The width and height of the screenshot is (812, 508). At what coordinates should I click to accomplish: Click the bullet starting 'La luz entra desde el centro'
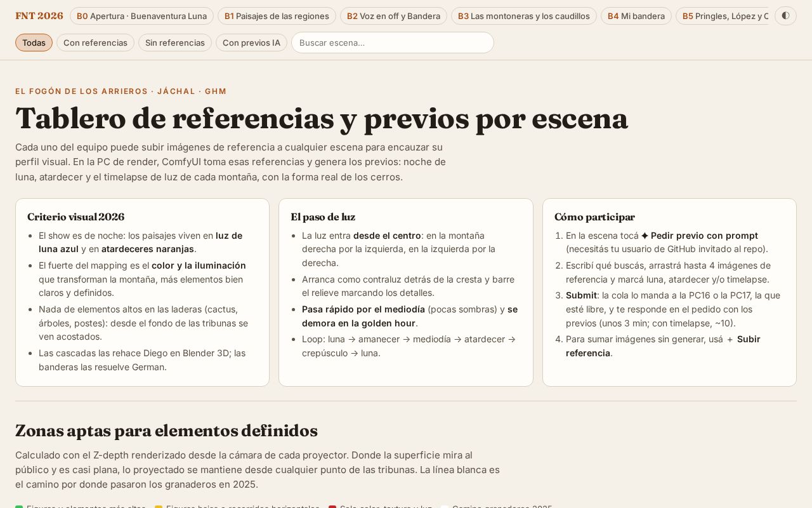[410, 249]
